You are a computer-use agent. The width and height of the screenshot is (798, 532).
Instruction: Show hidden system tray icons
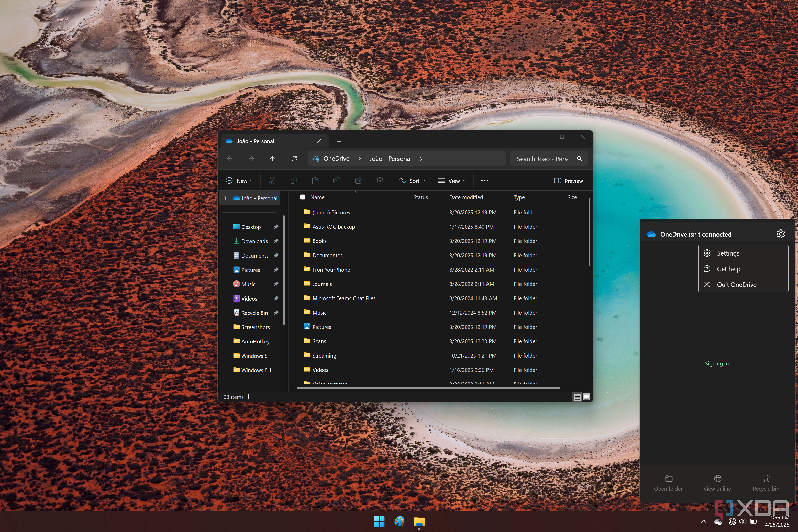coord(703,522)
